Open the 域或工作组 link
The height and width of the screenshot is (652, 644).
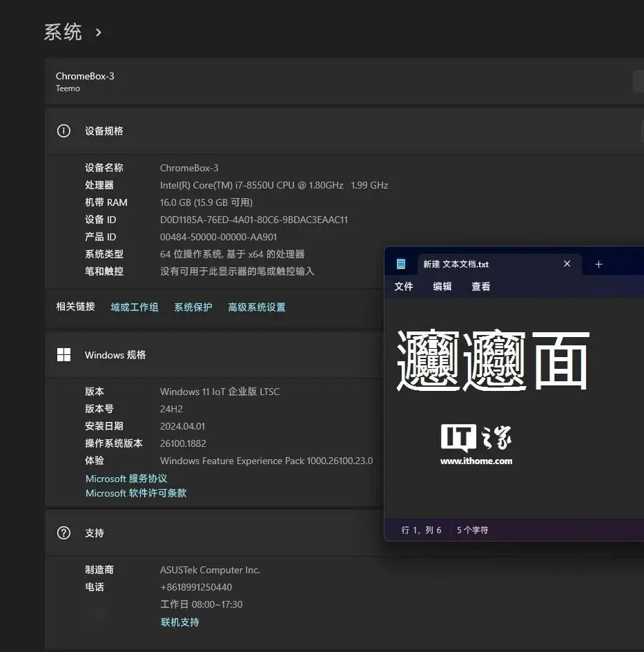[x=134, y=307]
